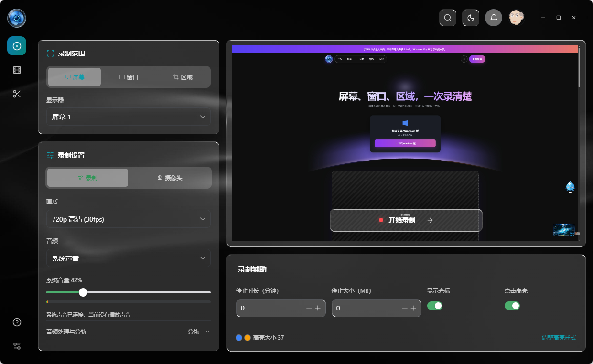
Task: Adjust the 系统音量 slider handle
Action: [83, 292]
